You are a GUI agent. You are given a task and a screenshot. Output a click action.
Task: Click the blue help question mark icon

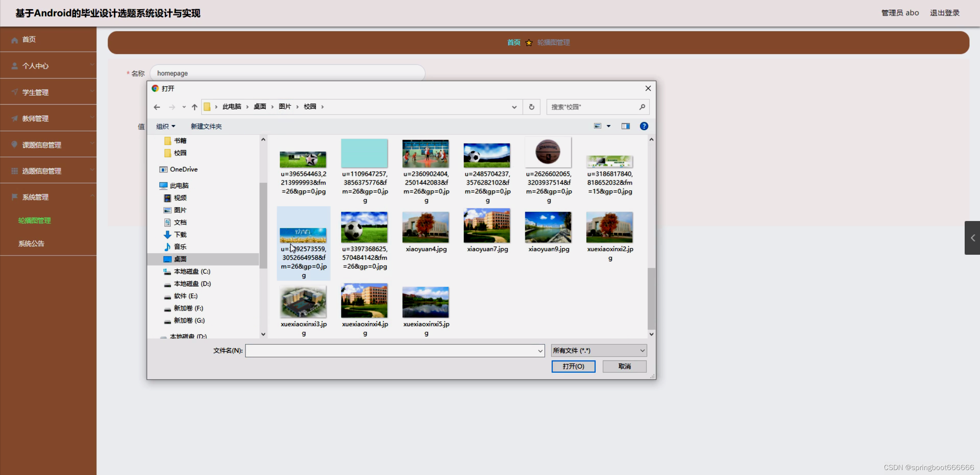[x=644, y=126]
